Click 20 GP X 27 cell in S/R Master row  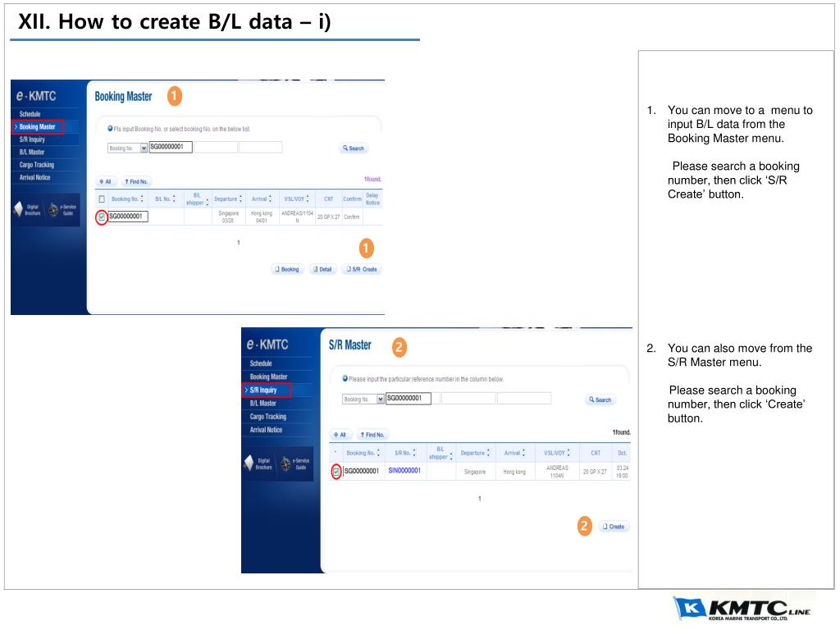595,472
